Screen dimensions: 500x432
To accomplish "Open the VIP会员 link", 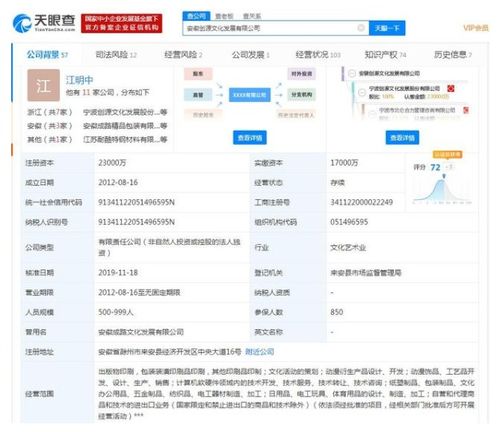I will click(476, 28).
